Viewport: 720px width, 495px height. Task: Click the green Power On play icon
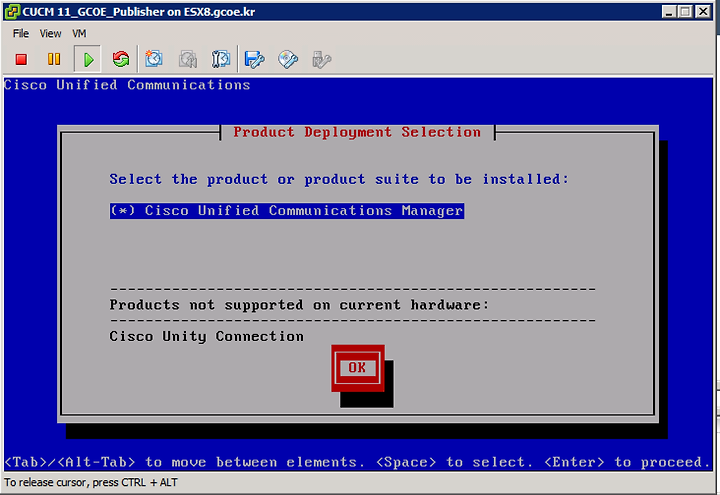88,59
